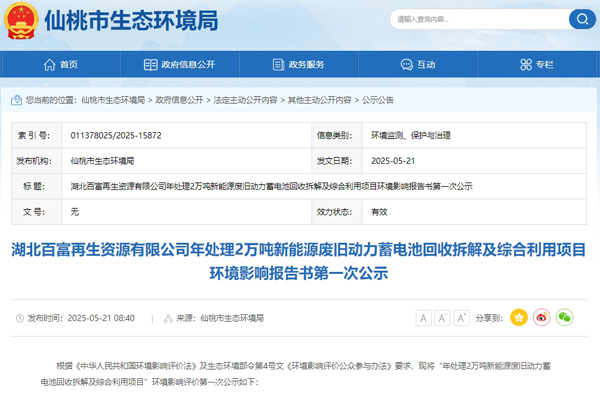Select the largest font size button
Viewport: 600px width, 400px height.
463,317
